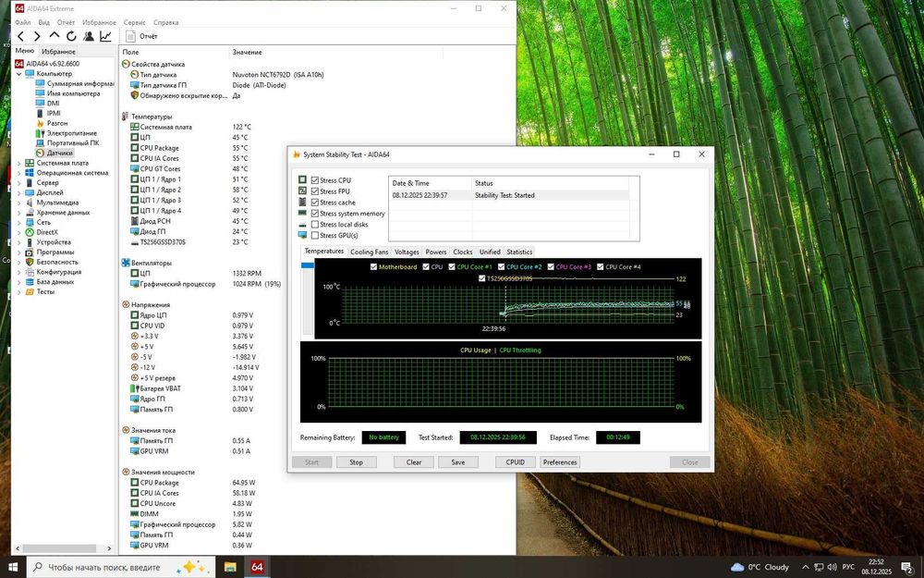Enable Stress local disks checkbox
This screenshot has height=578, width=924.
point(315,224)
